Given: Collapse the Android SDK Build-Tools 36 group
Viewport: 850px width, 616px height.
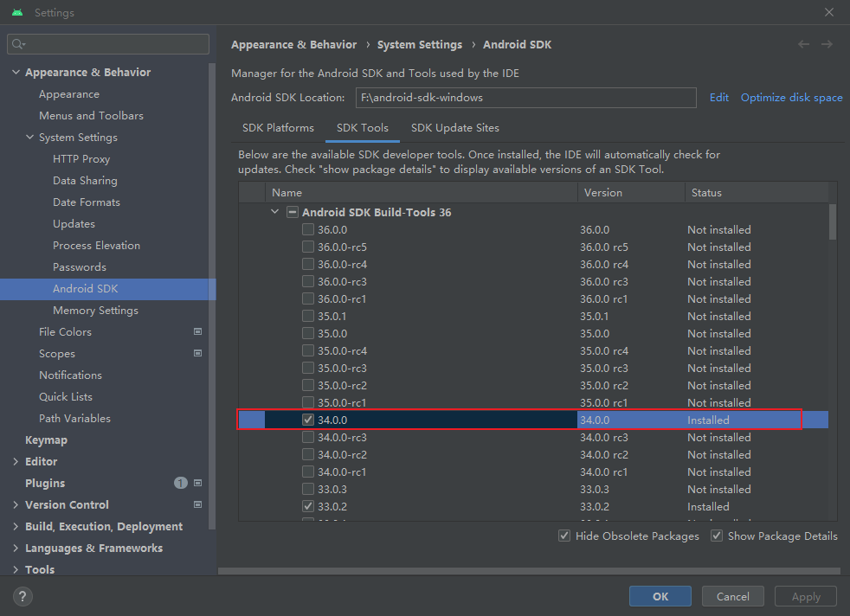Looking at the screenshot, I should point(275,212).
